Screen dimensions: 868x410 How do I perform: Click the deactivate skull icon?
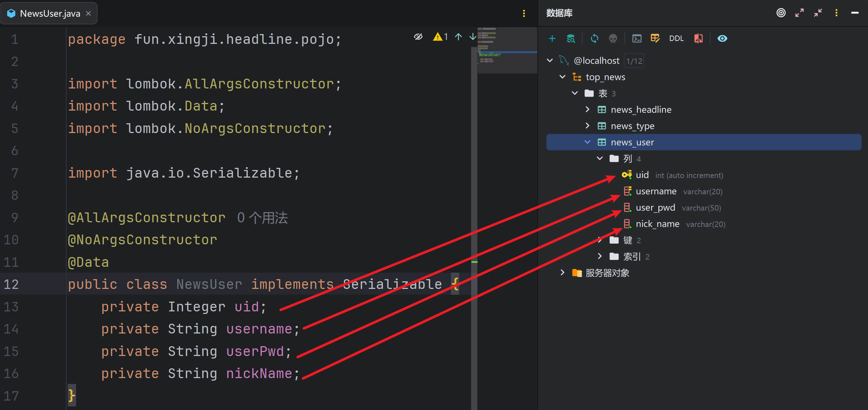pyautogui.click(x=613, y=38)
